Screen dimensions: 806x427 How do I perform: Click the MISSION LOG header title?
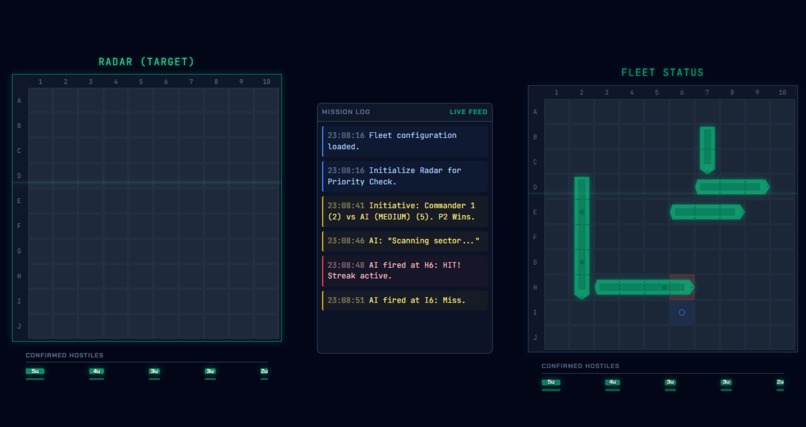click(x=346, y=112)
